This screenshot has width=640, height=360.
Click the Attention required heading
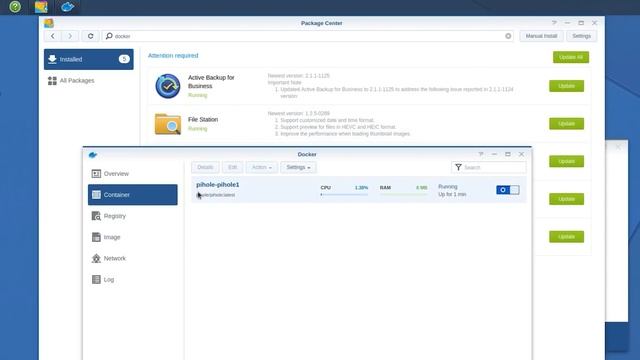(x=173, y=56)
